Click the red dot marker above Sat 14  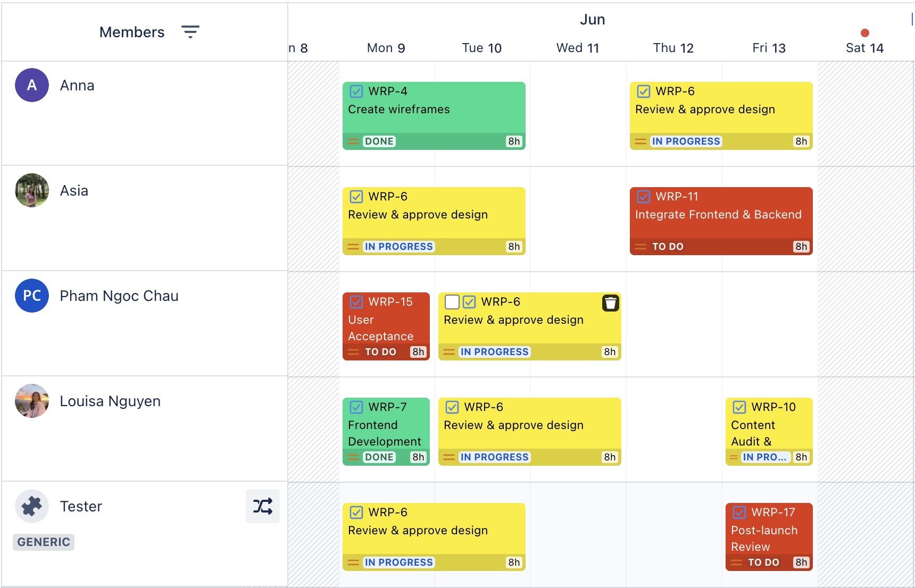(x=864, y=32)
